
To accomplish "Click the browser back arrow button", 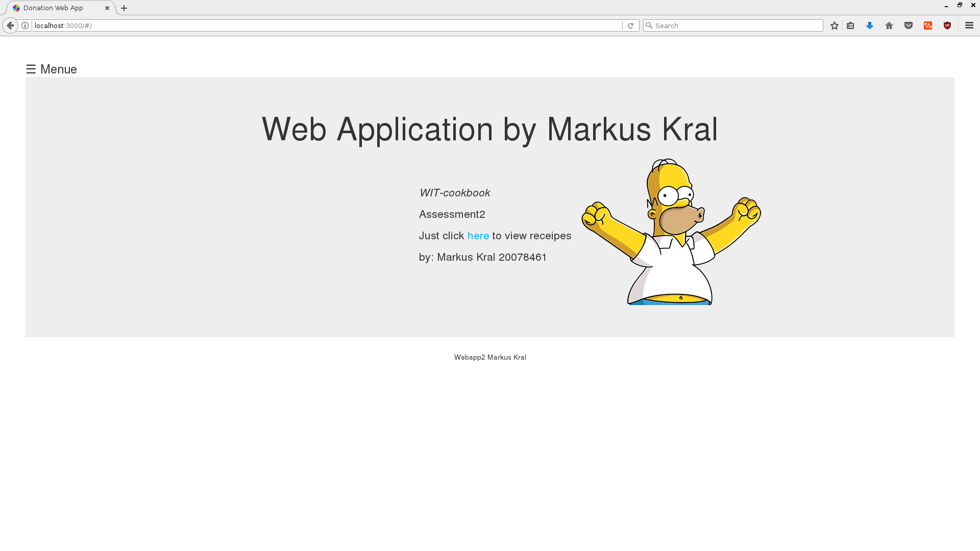I will pyautogui.click(x=10, y=26).
